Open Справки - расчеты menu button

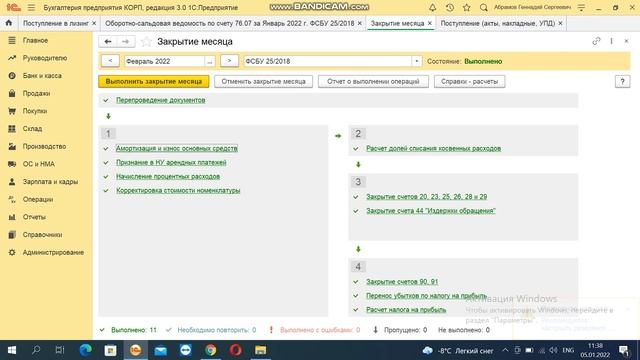[469, 81]
